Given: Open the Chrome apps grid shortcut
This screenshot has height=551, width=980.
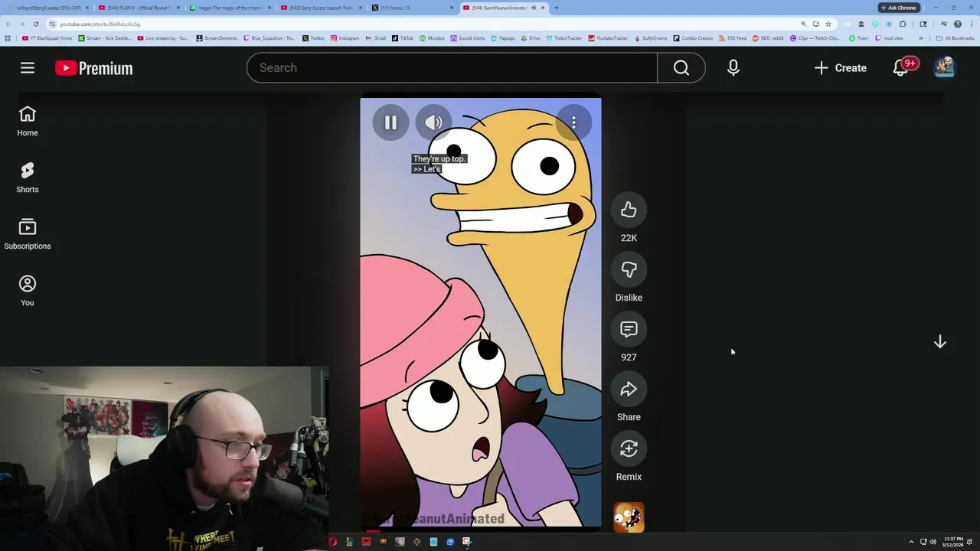Looking at the screenshot, I should click(x=8, y=38).
